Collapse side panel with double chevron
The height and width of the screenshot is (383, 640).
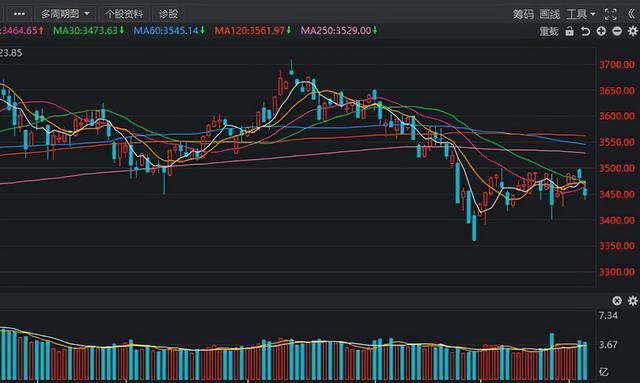point(631,14)
